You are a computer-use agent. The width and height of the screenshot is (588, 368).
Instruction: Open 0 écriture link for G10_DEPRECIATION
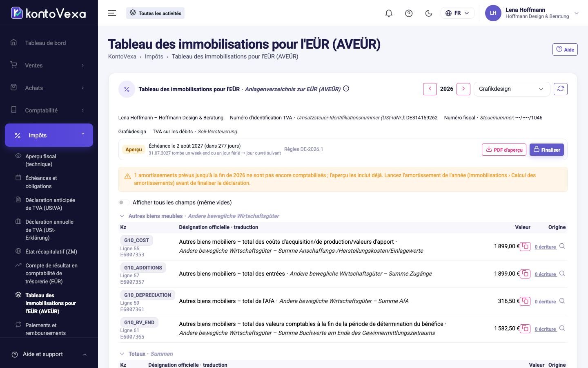pos(546,302)
